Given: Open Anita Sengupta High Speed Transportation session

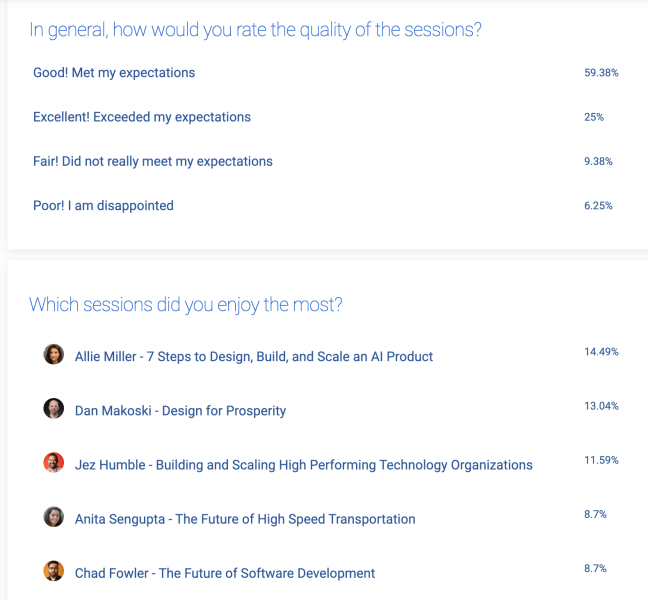Looking at the screenshot, I should click(x=245, y=519).
